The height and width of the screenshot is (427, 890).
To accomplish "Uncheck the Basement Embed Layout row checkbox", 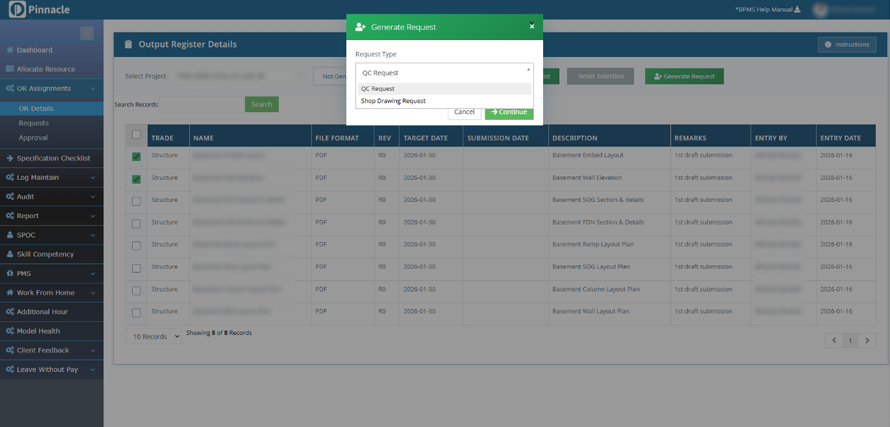I will click(x=136, y=157).
